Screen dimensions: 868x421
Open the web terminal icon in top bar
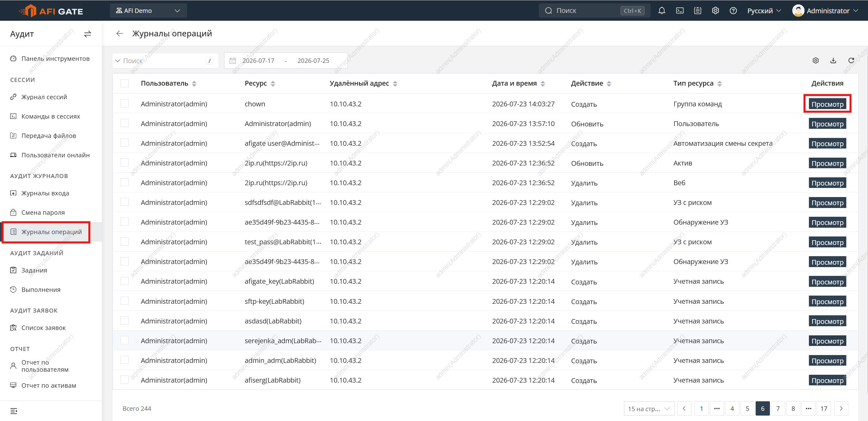[x=680, y=11]
